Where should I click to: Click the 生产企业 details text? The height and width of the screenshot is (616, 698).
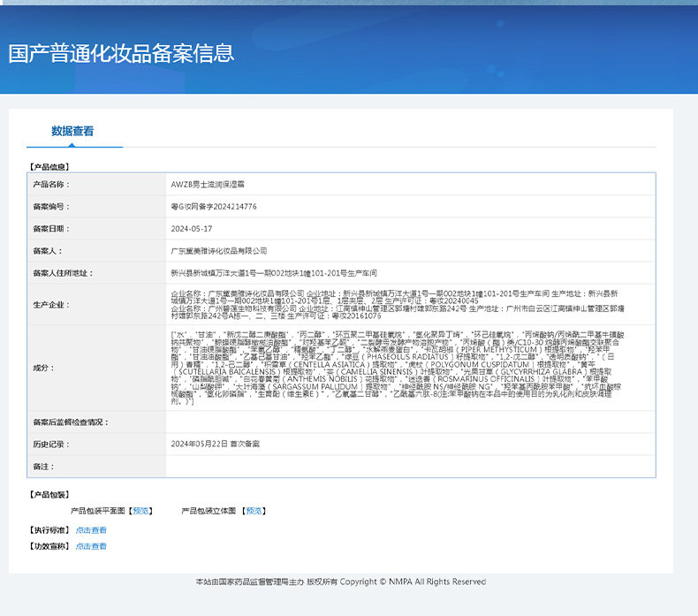[x=406, y=303]
